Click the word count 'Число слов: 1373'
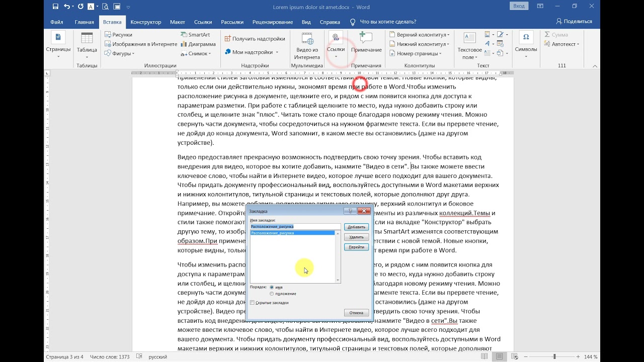This screenshot has height=362, width=644. 110,357
